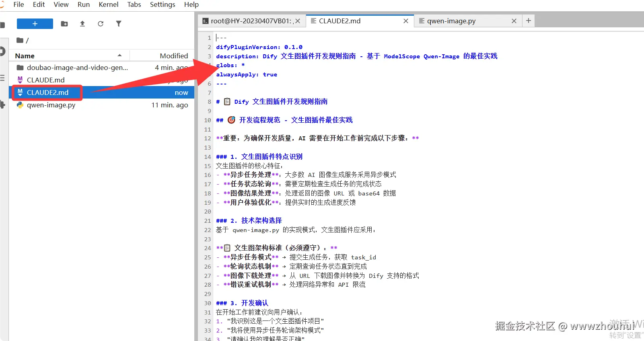Add a new launcher tab with plus
The width and height of the screenshot is (644, 341).
click(x=529, y=21)
